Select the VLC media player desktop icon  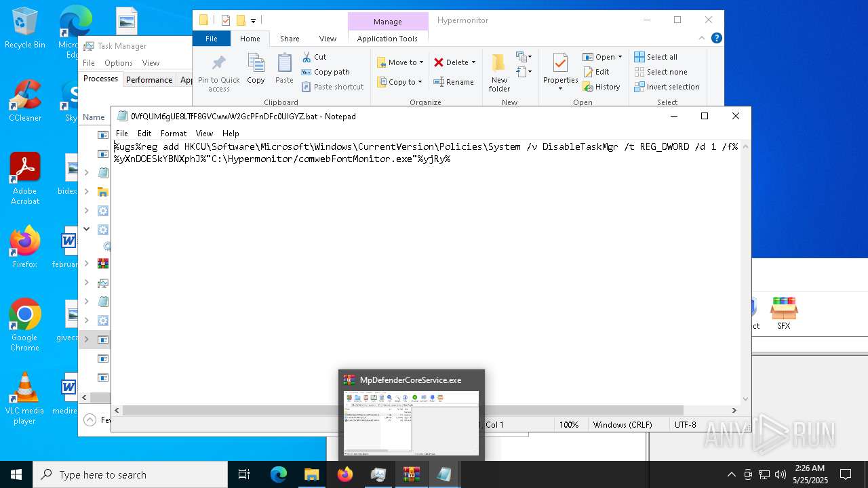pyautogui.click(x=24, y=399)
